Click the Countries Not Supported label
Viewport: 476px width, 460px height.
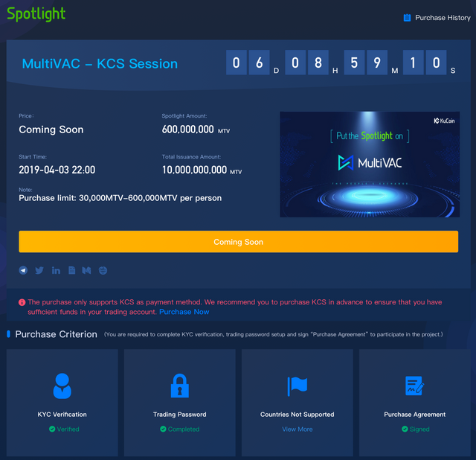(x=297, y=415)
